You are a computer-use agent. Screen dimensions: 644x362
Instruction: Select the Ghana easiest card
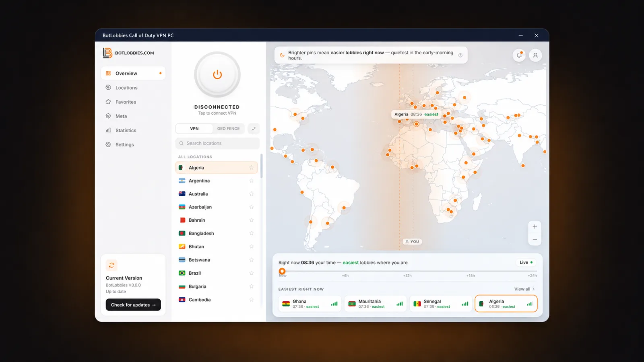coord(310,304)
